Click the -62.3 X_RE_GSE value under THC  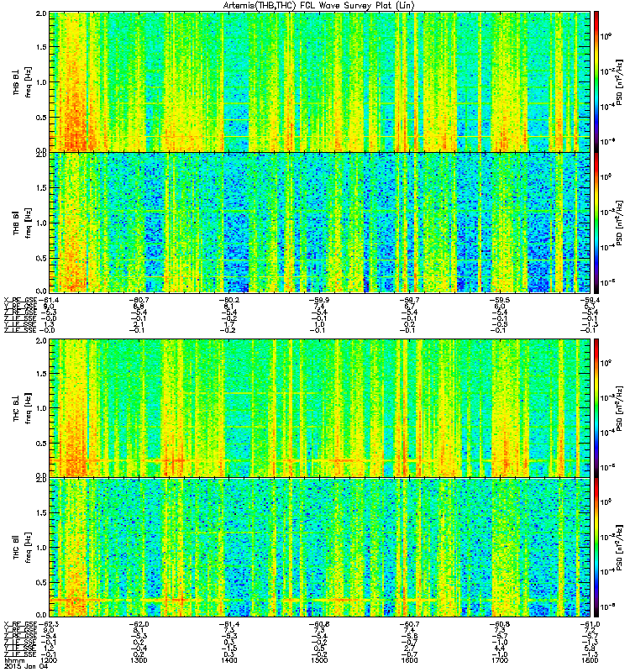(49, 624)
